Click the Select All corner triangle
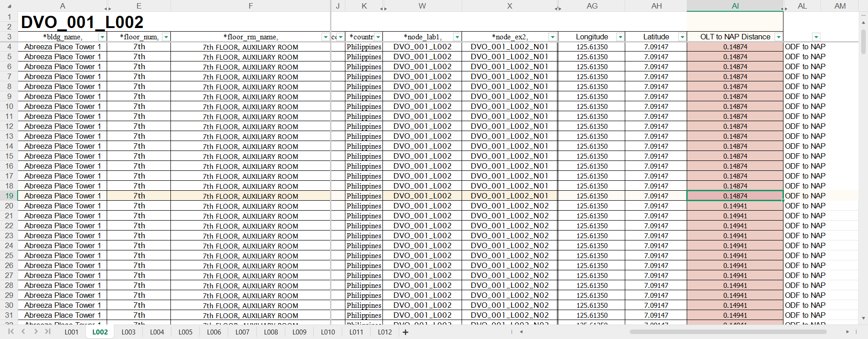868x339 pixels. coord(9,6)
